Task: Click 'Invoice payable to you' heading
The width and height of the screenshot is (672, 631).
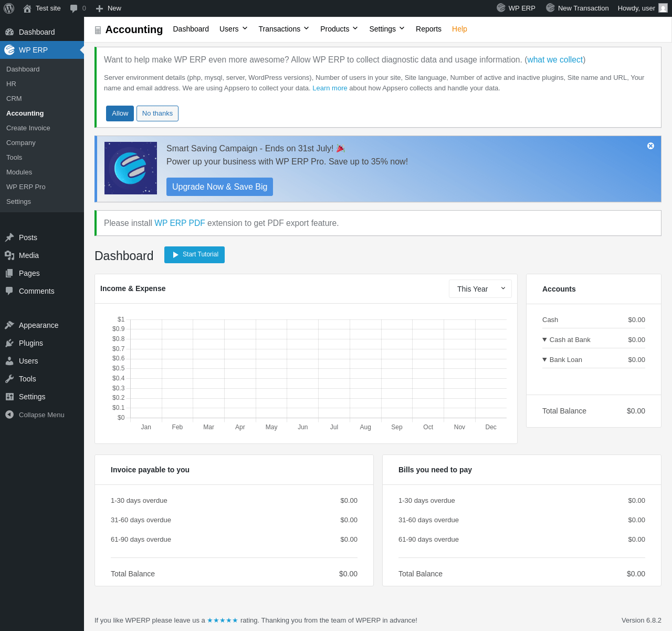Action: click(150, 470)
